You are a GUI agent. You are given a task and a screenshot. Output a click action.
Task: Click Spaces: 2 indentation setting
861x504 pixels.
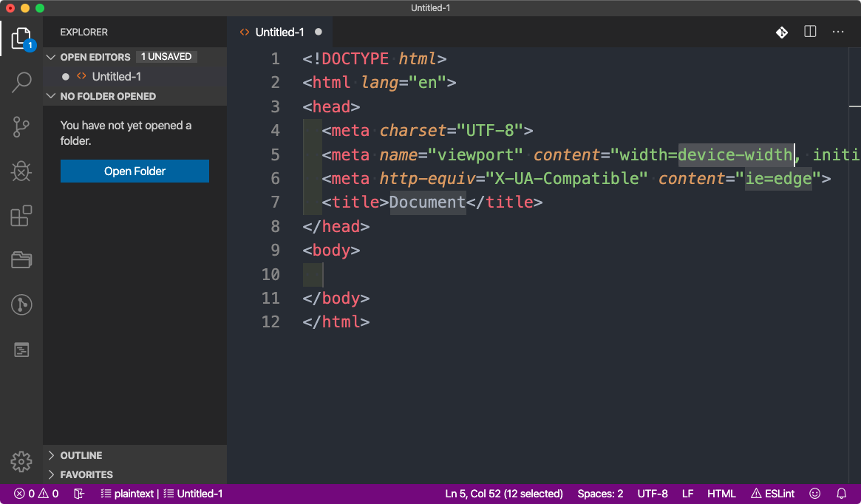[x=600, y=494]
